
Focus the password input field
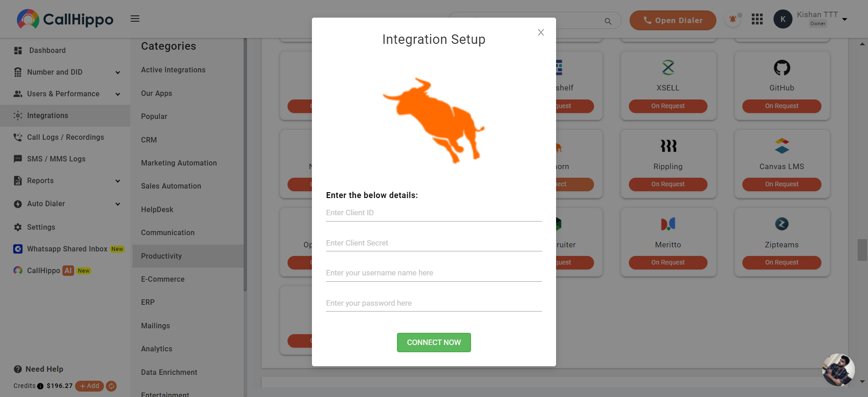[434, 303]
